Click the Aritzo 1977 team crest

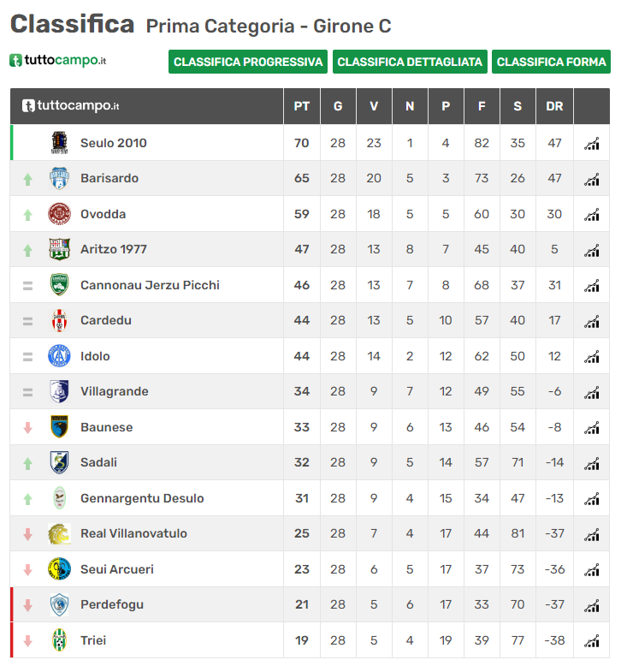(x=59, y=249)
